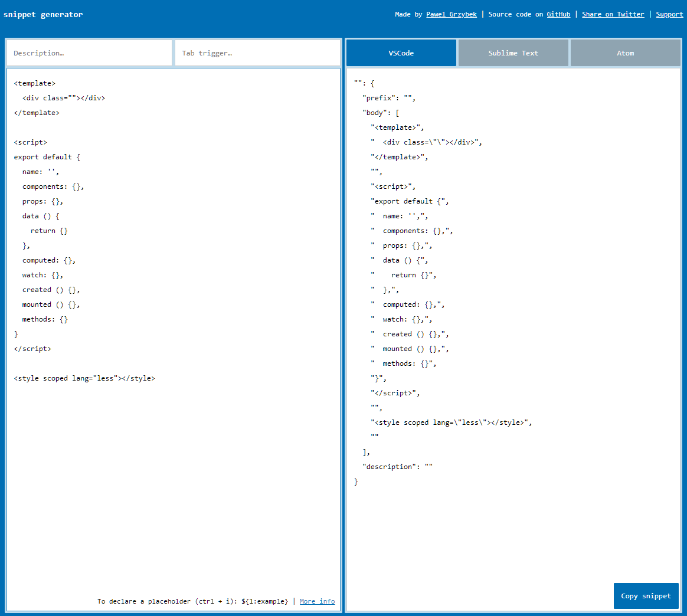The width and height of the screenshot is (687, 616).
Task: Click the 'mounted () {},' editor line
Action: click(x=51, y=304)
